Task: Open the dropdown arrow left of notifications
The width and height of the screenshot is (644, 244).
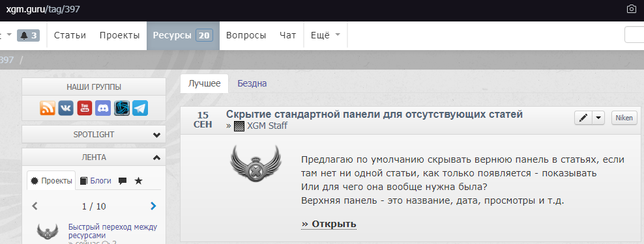Action: pos(8,36)
